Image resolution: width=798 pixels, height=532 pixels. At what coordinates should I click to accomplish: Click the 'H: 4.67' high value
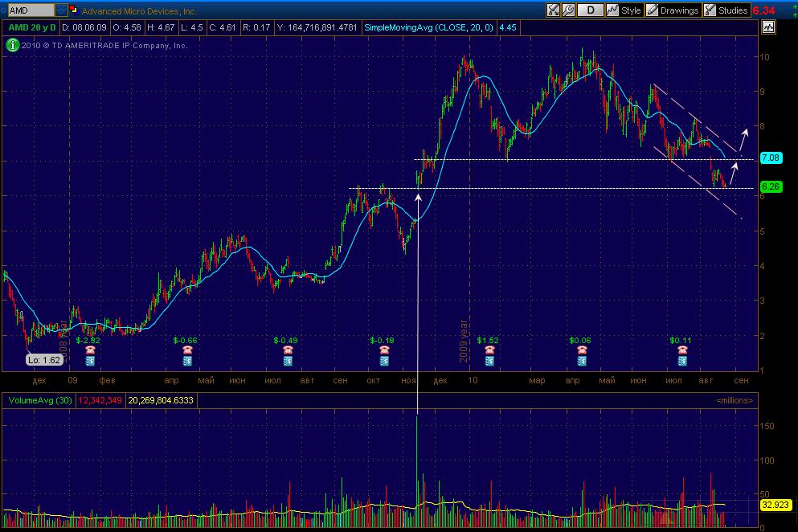pyautogui.click(x=161, y=27)
